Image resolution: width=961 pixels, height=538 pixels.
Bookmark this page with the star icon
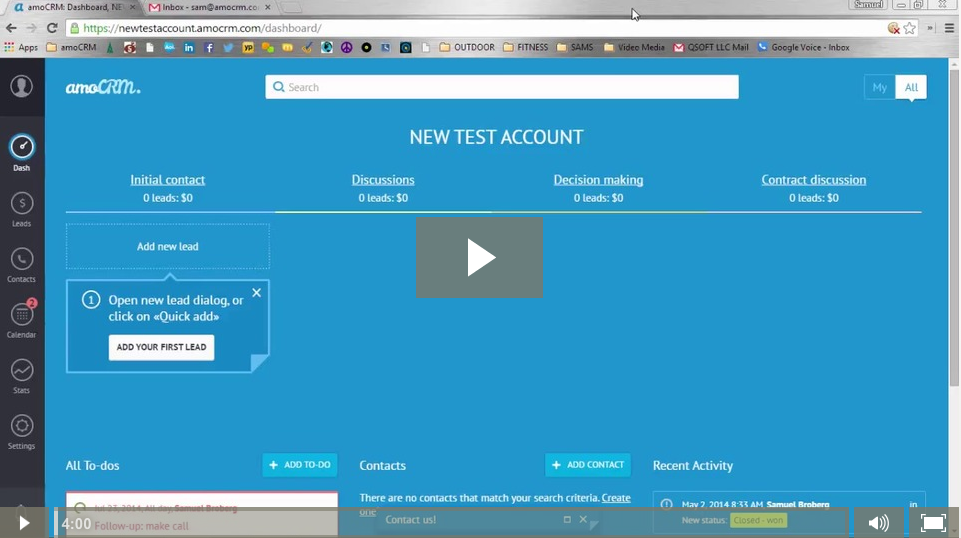point(910,28)
